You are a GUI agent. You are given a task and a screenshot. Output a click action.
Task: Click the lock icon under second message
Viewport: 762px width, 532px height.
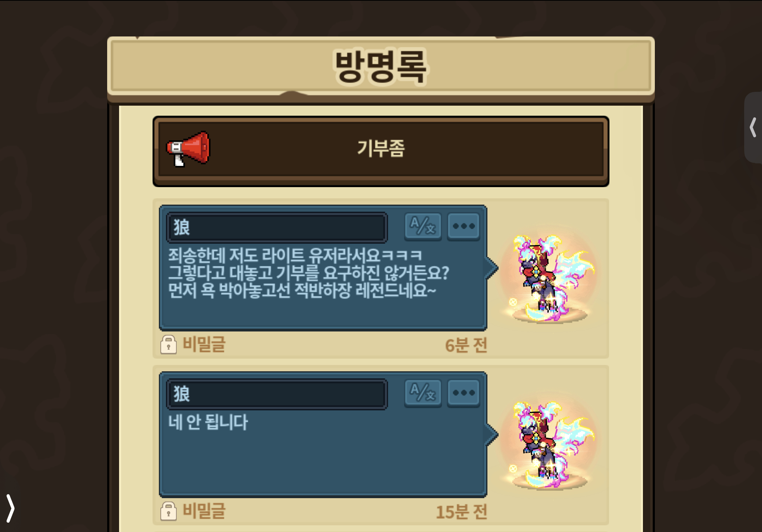[x=169, y=511]
